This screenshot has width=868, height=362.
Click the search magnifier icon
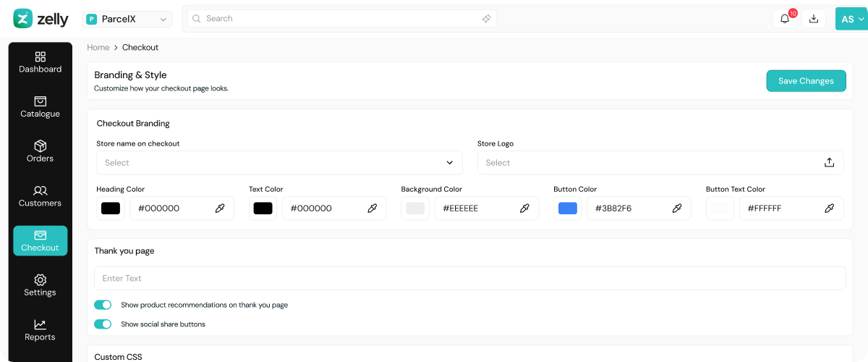(196, 19)
